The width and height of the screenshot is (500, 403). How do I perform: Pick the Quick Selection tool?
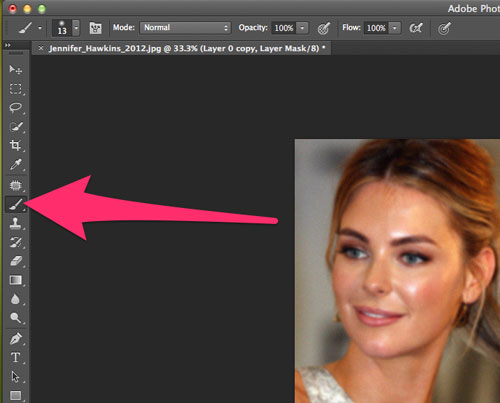[x=15, y=127]
